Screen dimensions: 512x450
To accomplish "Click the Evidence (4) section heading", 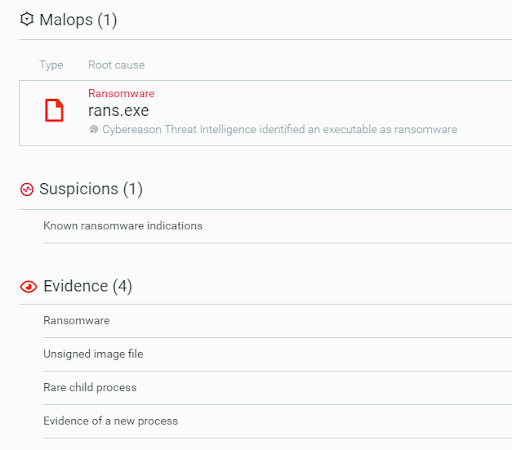I will pos(88,286).
